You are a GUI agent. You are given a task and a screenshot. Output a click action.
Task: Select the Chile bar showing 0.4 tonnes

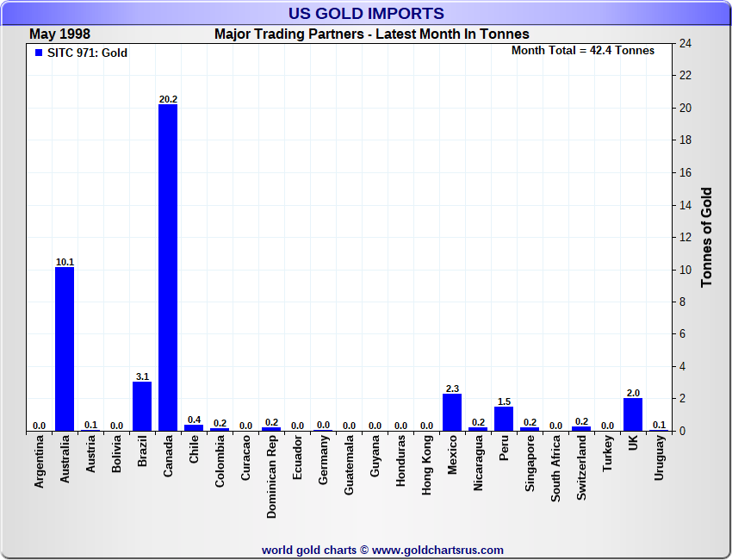(194, 427)
